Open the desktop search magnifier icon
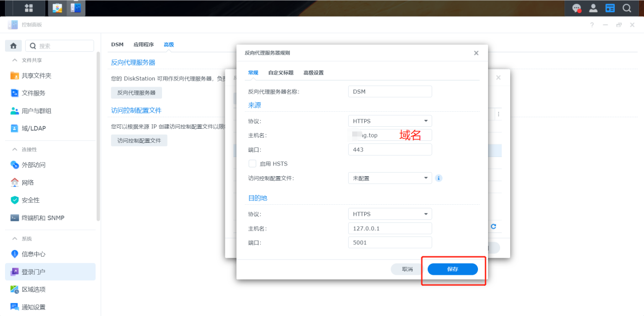The height and width of the screenshot is (316, 644). (x=627, y=8)
